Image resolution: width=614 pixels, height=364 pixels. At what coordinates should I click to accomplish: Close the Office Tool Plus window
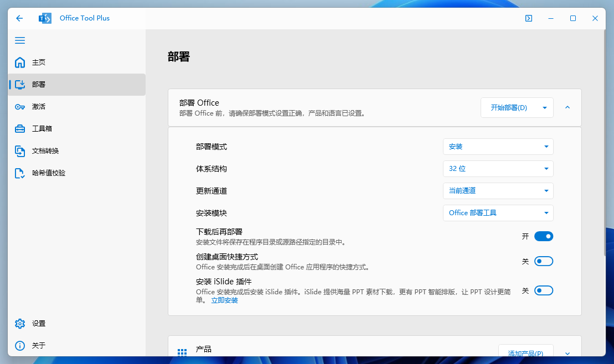point(595,18)
